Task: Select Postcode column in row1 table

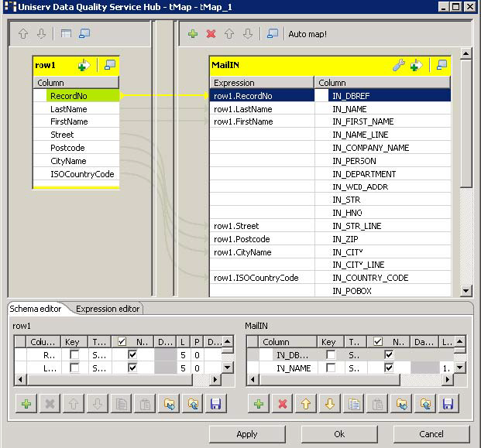Action: [x=67, y=148]
